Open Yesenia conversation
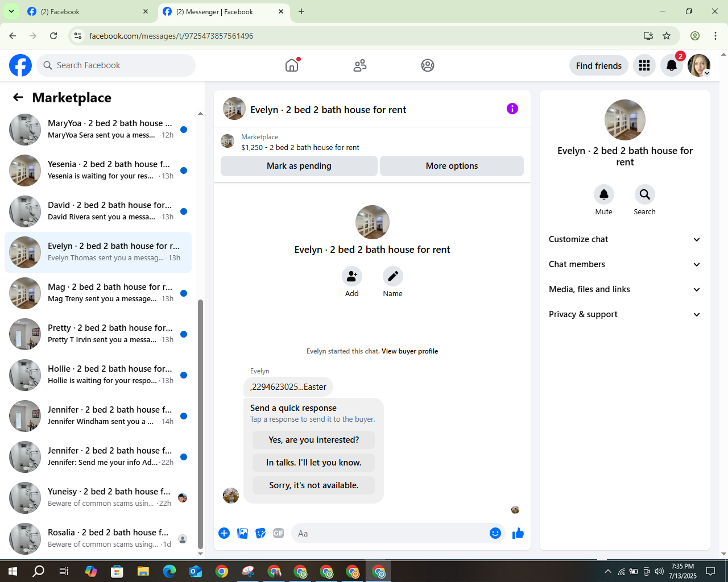Viewport: 728px width, 582px height. click(98, 171)
